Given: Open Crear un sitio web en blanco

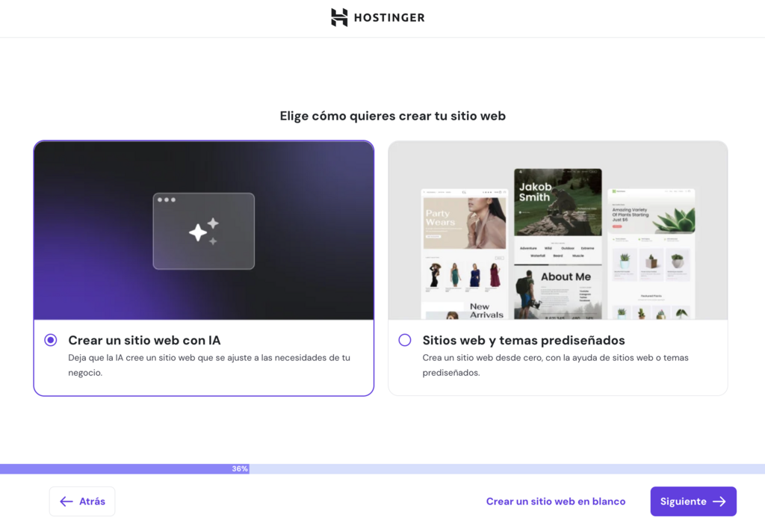Looking at the screenshot, I should pyautogui.click(x=556, y=501).
